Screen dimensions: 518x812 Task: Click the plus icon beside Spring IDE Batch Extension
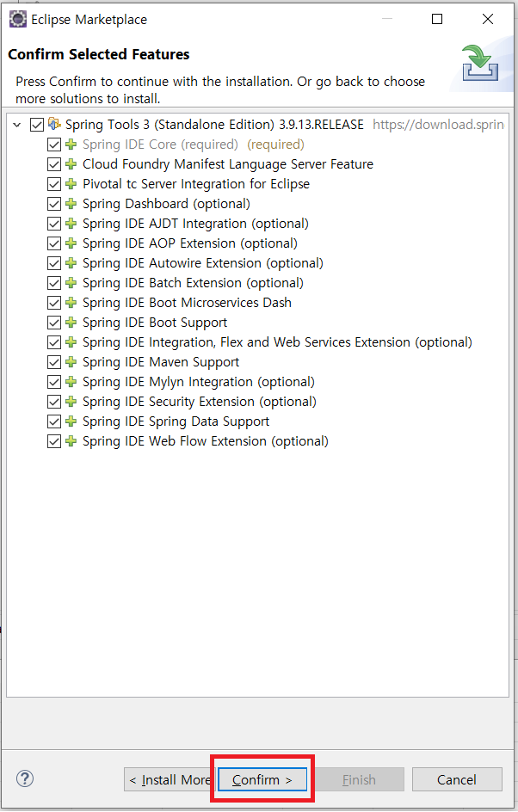pos(71,283)
